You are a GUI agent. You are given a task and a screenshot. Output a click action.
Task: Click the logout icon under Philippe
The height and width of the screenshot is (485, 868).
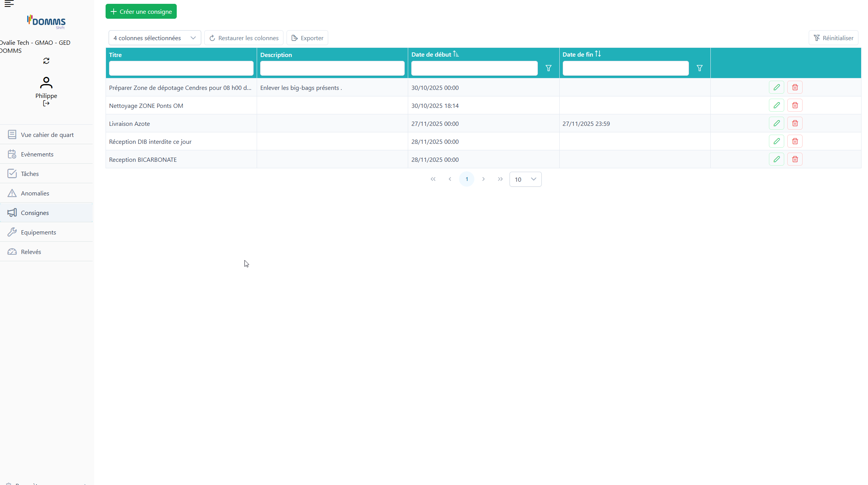[46, 104]
